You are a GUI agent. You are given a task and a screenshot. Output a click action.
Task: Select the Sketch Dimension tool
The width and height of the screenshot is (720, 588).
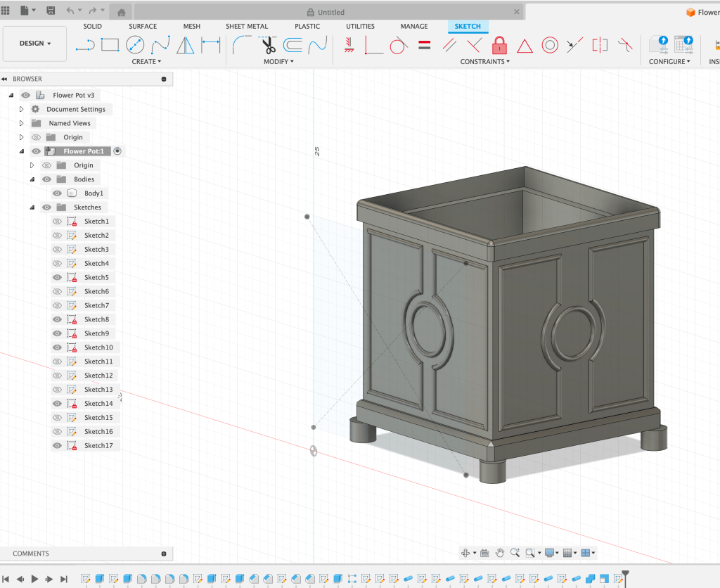coord(211,45)
